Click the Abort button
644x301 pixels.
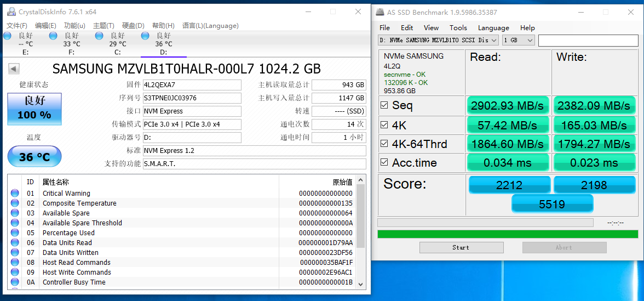pos(564,248)
